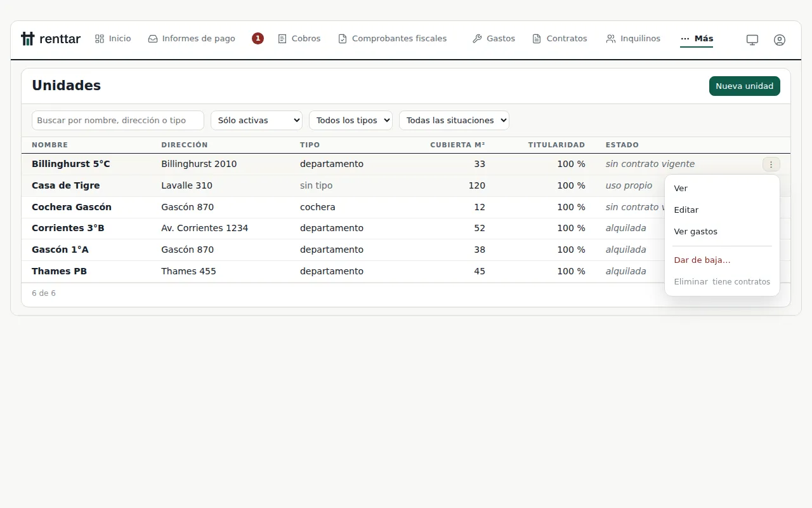Click the Dirección column header
The image size is (812, 508).
(x=185, y=145)
